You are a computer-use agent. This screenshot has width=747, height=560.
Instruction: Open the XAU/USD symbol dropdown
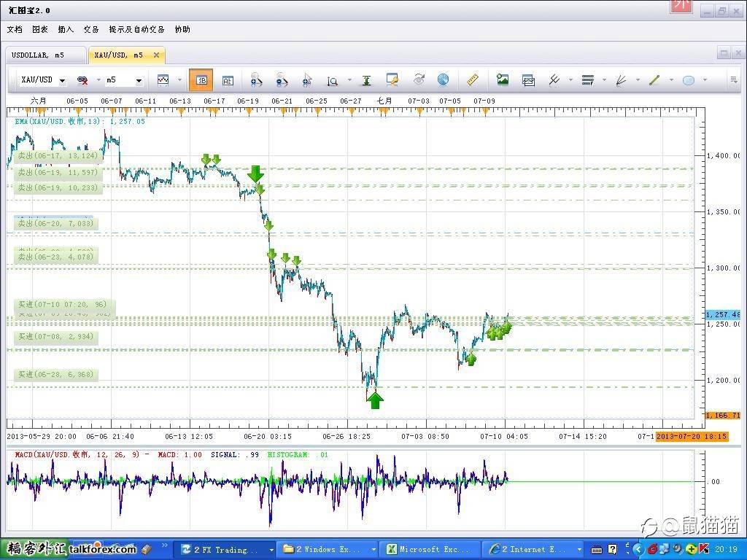tap(63, 81)
